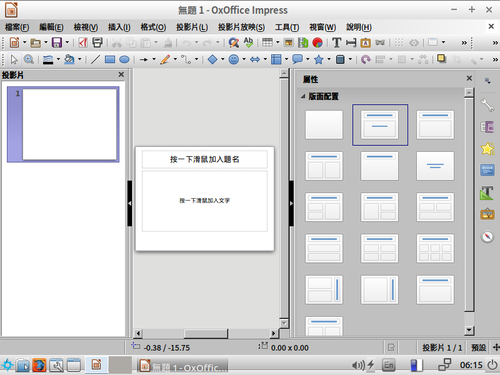
Task: Show more standard toolbar buttons chevron
Action: (x=464, y=43)
